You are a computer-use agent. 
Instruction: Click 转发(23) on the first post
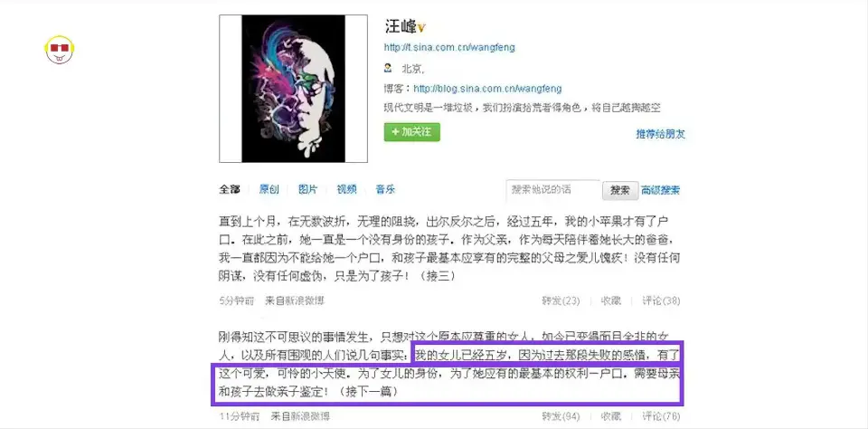[561, 301]
